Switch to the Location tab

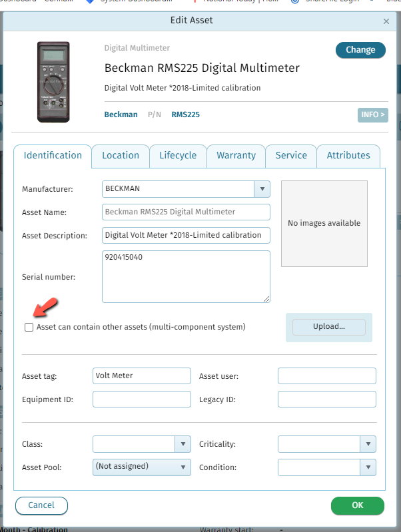pyautogui.click(x=121, y=155)
